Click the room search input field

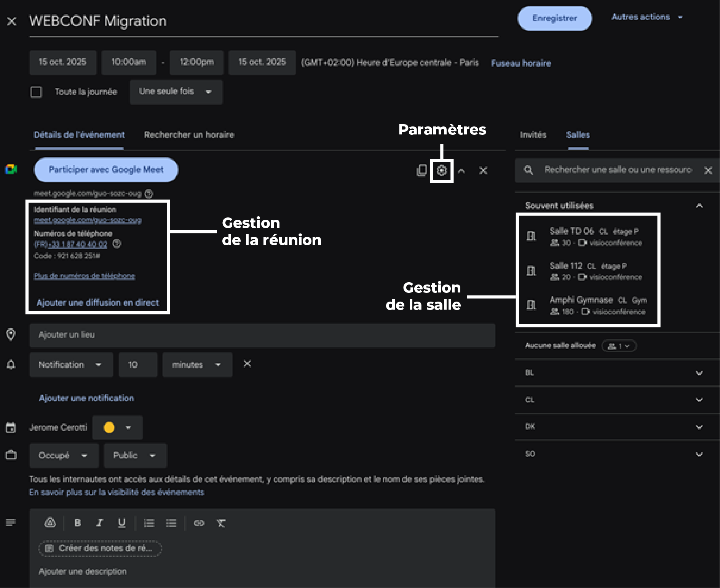click(618, 170)
